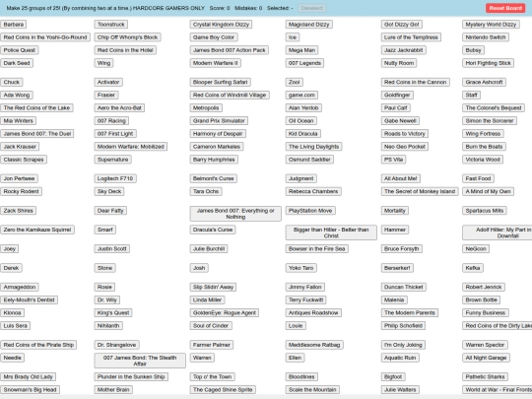This screenshot has width=532, height=399.
Task: Pick Harmony of Despair
Action: (218, 134)
